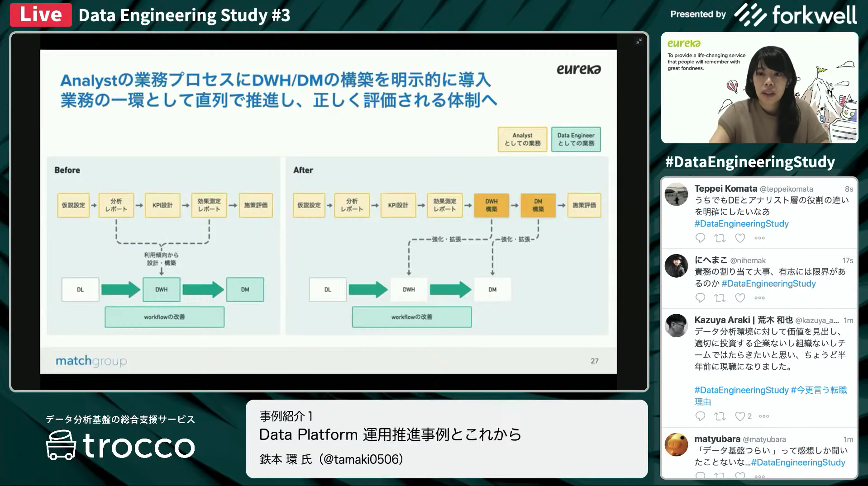Retweet Teppei Komata's tweet
Image resolution: width=868 pixels, height=486 pixels.
pos(720,238)
